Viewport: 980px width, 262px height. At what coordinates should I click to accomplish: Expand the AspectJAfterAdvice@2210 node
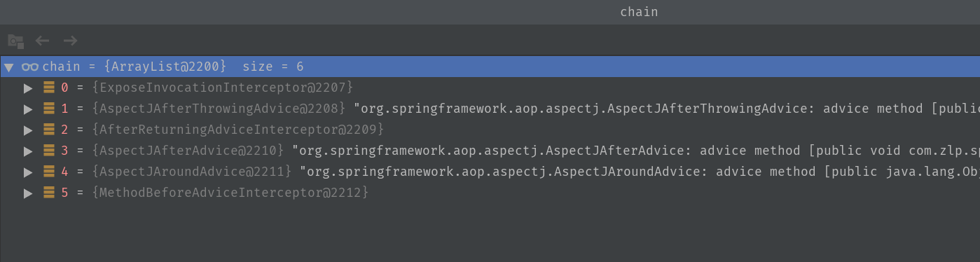[28, 151]
